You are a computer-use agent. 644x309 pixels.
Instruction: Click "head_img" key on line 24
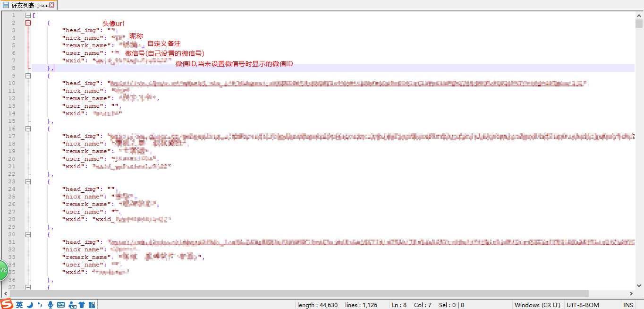pos(81,189)
